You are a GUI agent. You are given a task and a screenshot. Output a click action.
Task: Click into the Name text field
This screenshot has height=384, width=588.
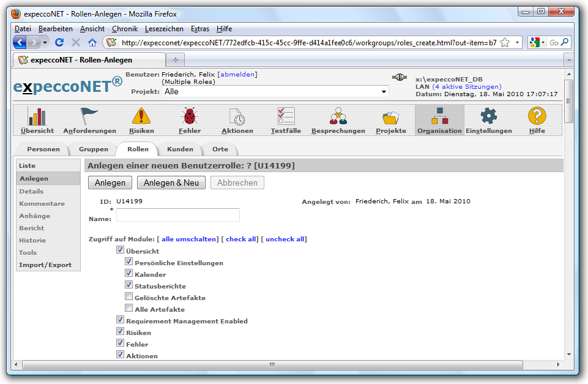pyautogui.click(x=178, y=215)
